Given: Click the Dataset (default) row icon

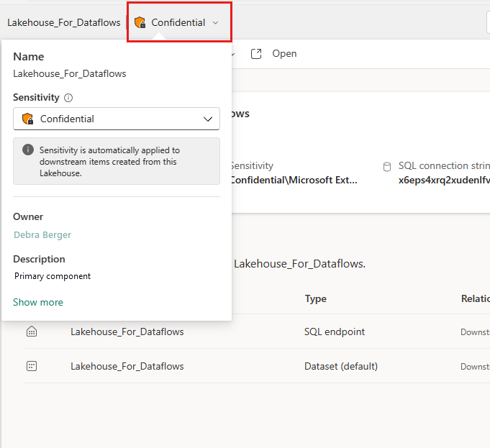Looking at the screenshot, I should pyautogui.click(x=31, y=366).
